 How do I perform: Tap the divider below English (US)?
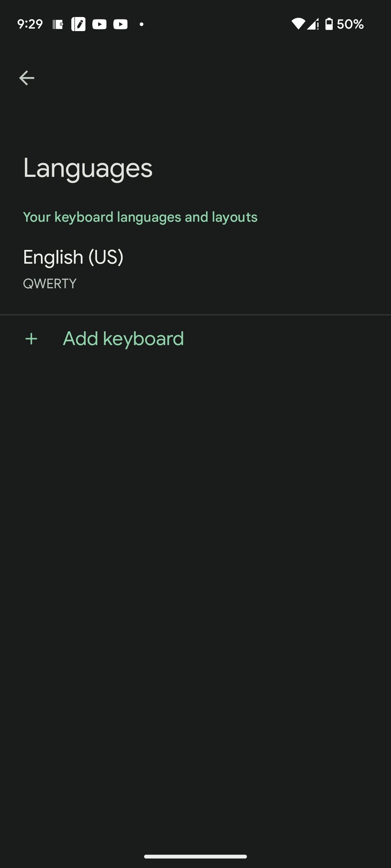(x=195, y=314)
